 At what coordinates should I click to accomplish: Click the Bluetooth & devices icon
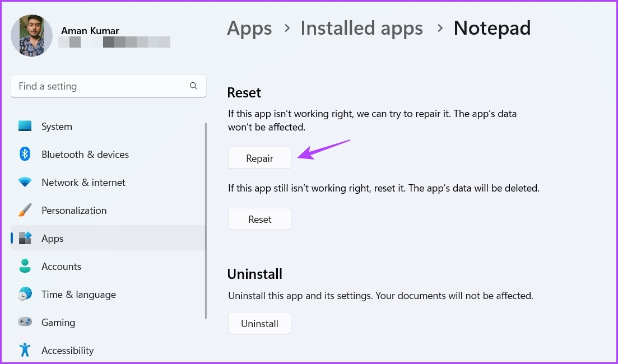coord(25,154)
